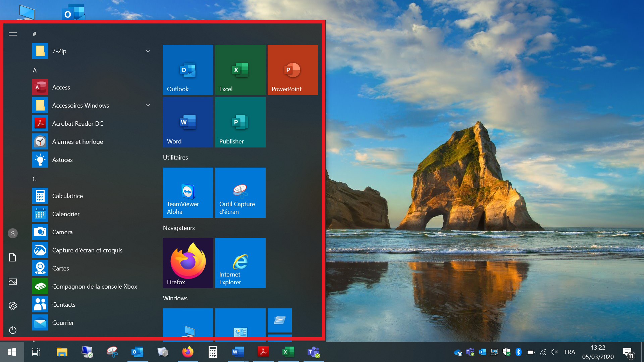Image resolution: width=644 pixels, height=362 pixels.
Task: Launch Calculatrice from app list
Action: coord(92,196)
